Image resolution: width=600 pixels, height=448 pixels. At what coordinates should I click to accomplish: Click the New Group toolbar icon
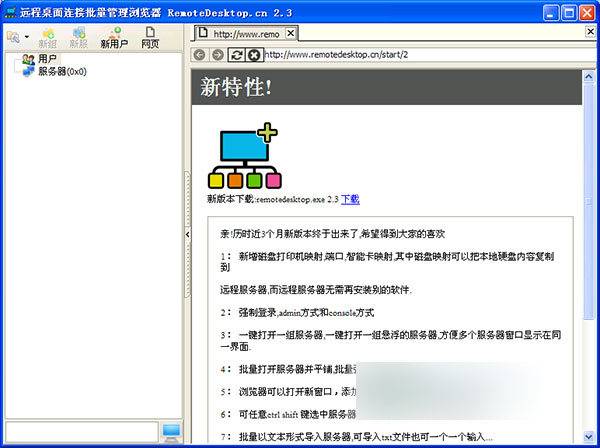[x=48, y=38]
